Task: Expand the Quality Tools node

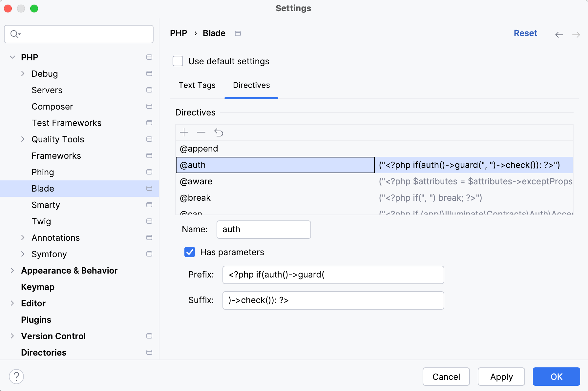Action: (x=23, y=139)
